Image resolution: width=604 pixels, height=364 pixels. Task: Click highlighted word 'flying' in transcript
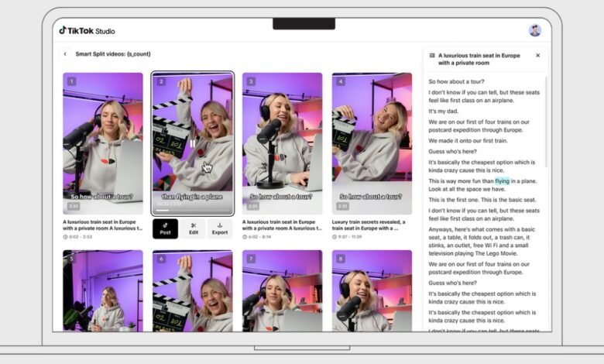pos(502,181)
